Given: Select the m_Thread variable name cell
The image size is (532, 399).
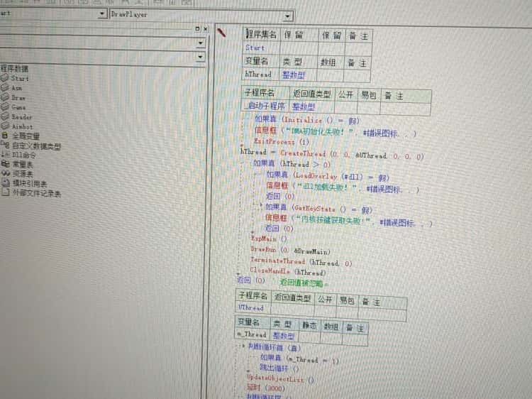Looking at the screenshot, I should (x=252, y=334).
